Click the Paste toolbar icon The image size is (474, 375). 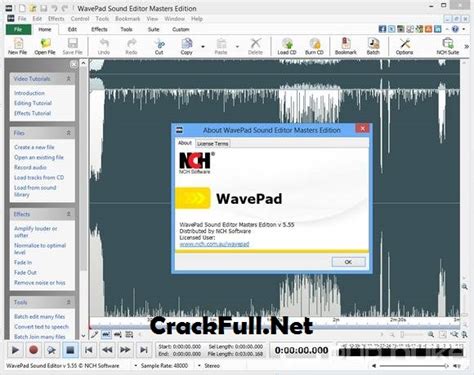[221, 46]
